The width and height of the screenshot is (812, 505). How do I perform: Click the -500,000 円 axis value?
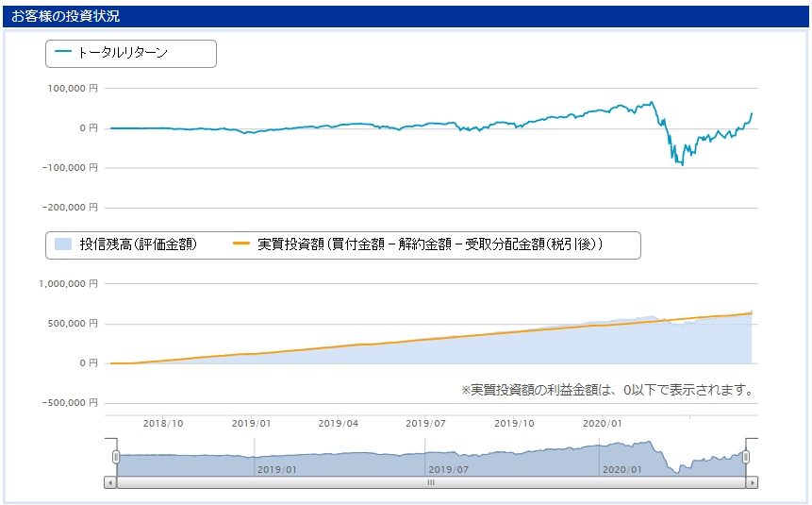70,403
